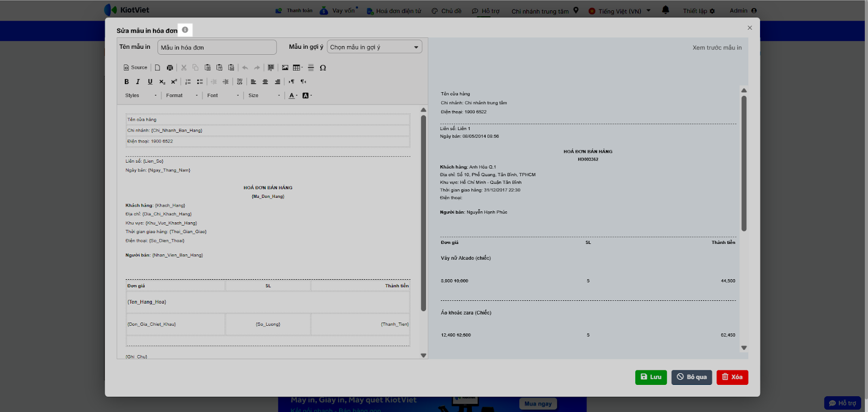
Task: Click the Decrease Indent icon
Action: [x=214, y=82]
